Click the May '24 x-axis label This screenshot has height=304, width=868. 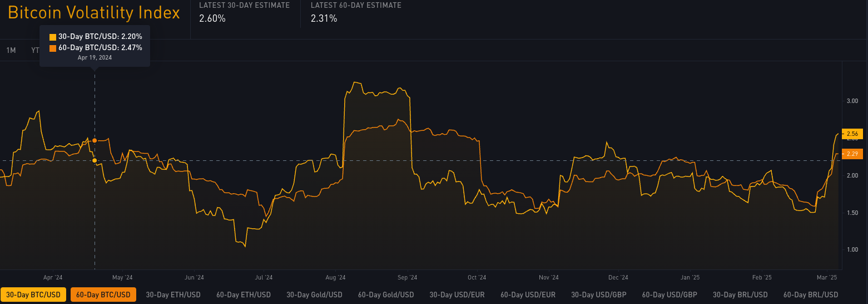pos(122,277)
